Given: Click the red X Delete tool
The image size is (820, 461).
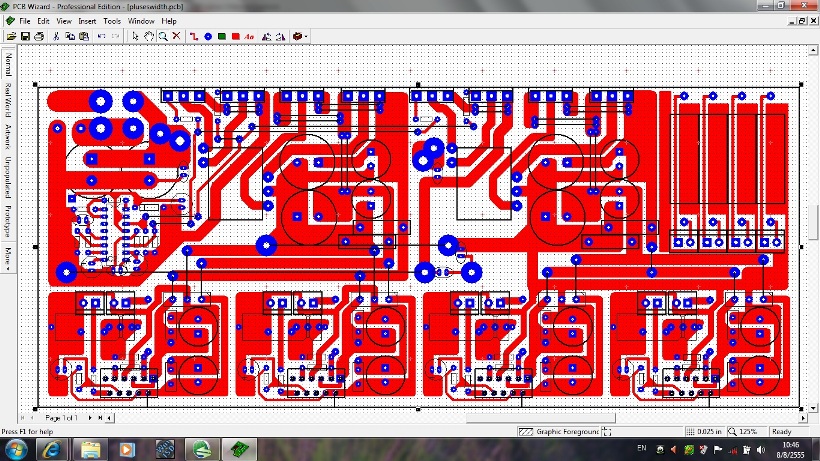Looking at the screenshot, I should click(176, 36).
